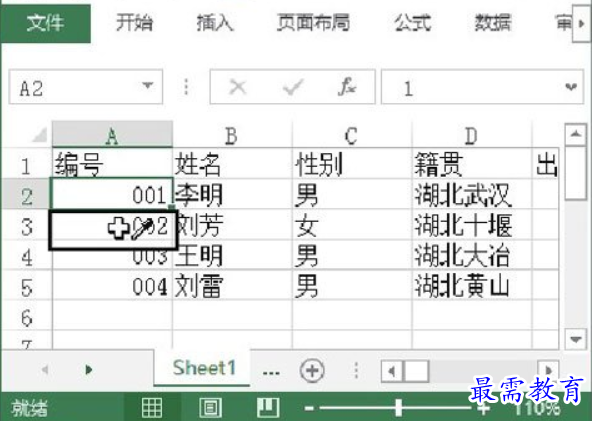Image resolution: width=592 pixels, height=421 pixels.
Task: Switch to the 开始 ribbon tab
Action: [134, 23]
